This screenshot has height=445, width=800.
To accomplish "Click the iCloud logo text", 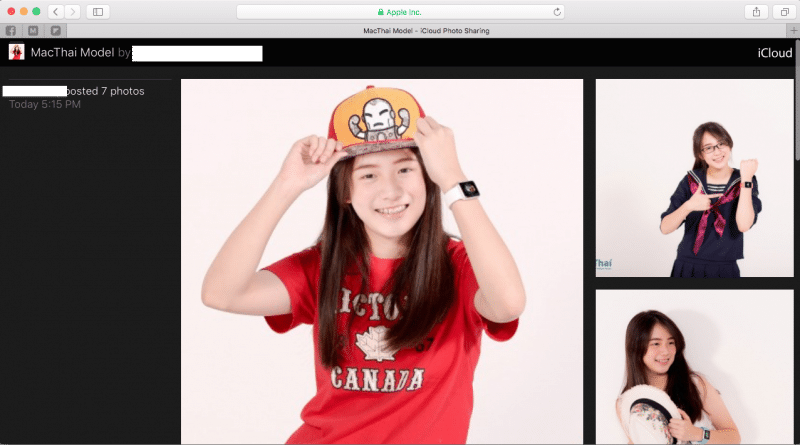I will (774, 53).
